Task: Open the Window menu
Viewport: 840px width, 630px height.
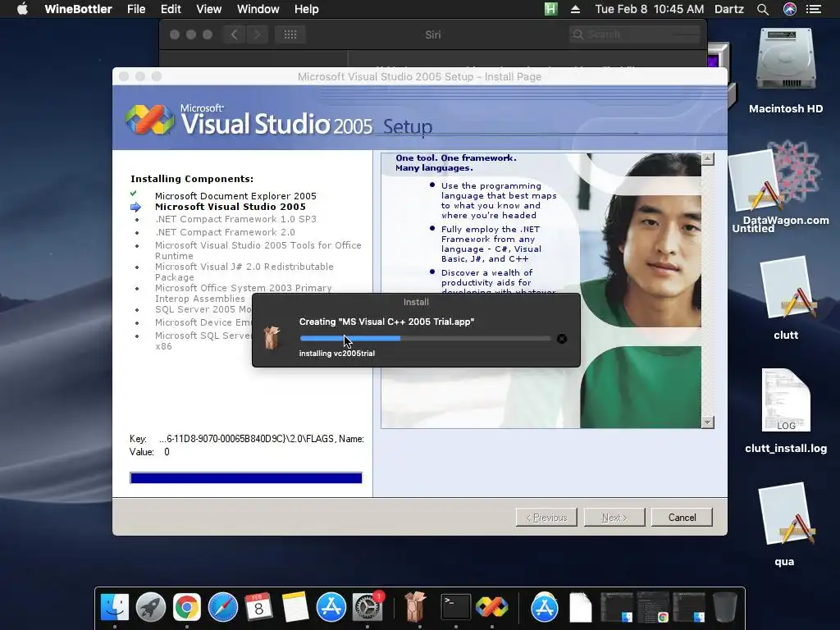Action: point(258,9)
